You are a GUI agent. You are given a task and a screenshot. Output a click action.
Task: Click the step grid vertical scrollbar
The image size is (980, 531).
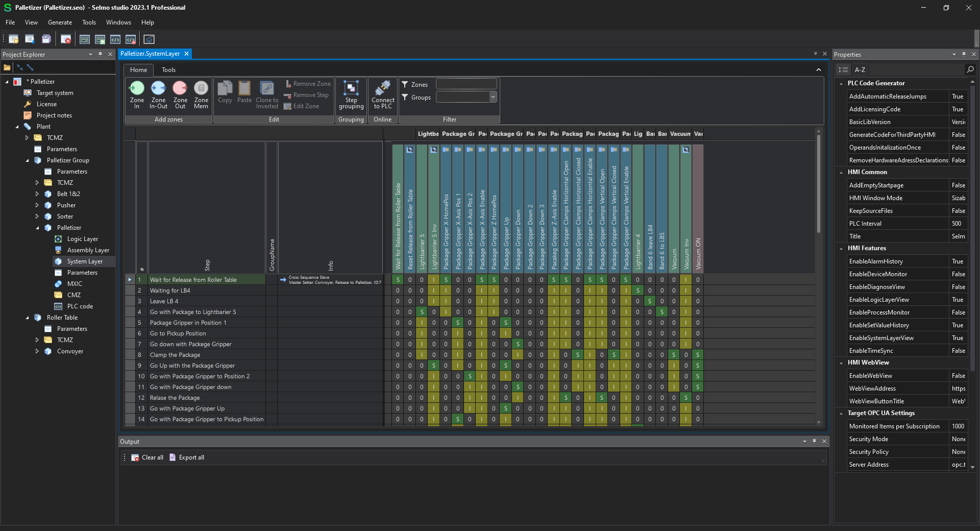point(819,184)
